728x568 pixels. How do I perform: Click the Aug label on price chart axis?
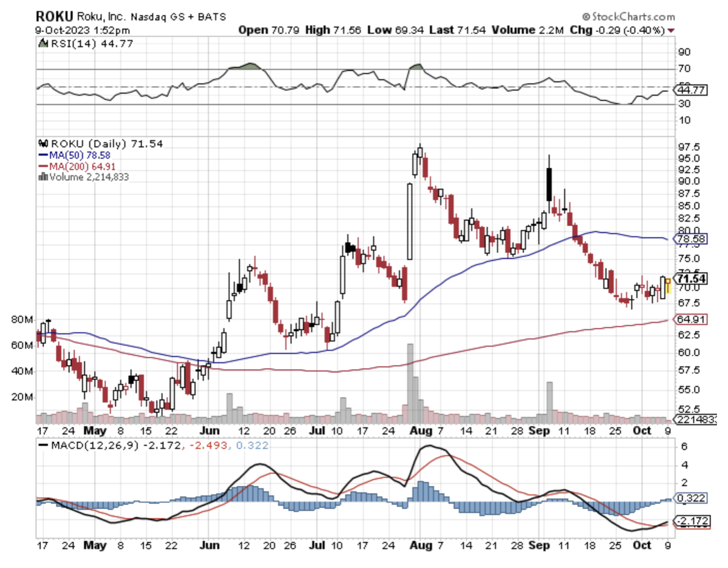pyautogui.click(x=421, y=431)
